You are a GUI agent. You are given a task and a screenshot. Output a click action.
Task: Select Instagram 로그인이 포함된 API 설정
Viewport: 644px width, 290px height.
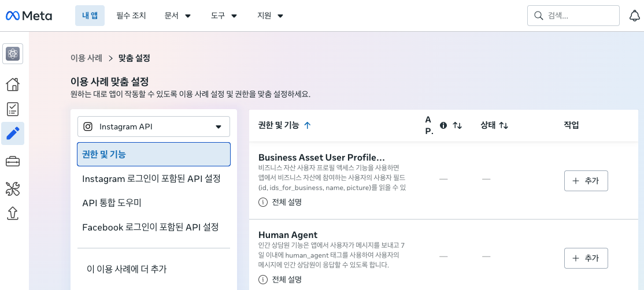point(151,179)
